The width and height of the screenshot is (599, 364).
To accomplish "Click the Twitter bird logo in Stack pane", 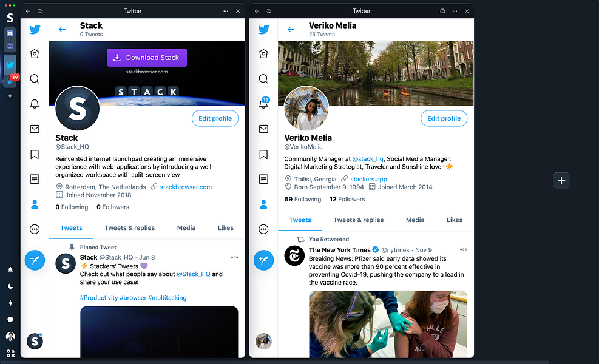I will tap(35, 29).
